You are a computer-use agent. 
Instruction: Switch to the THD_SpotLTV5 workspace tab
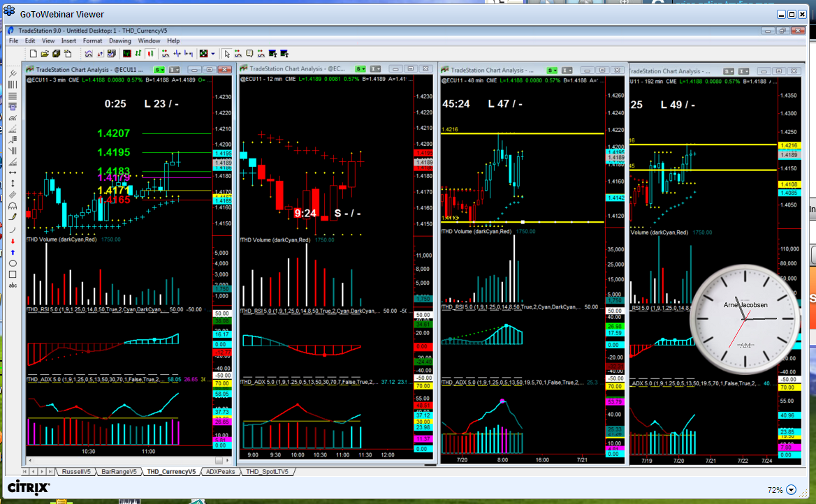pos(267,472)
